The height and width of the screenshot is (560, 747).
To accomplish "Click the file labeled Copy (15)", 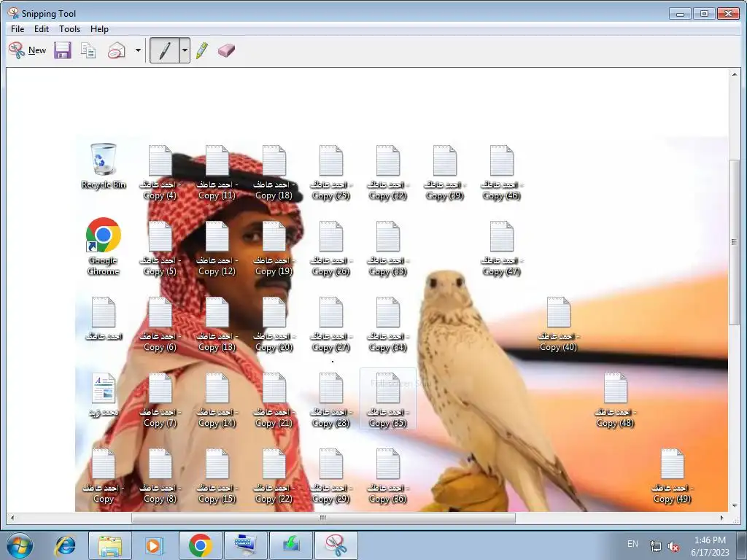I will [217, 475].
